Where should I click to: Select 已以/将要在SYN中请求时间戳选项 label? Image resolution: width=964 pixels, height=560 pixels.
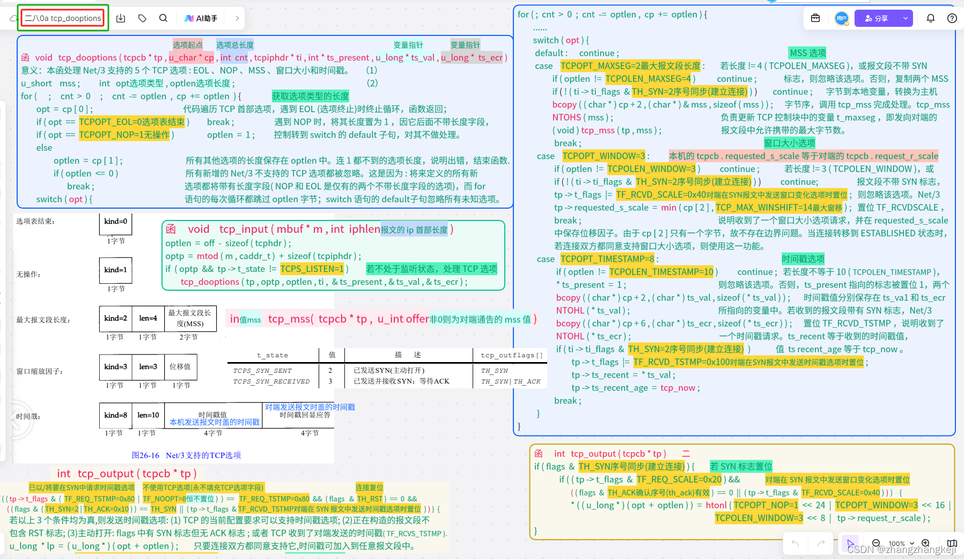click(82, 488)
